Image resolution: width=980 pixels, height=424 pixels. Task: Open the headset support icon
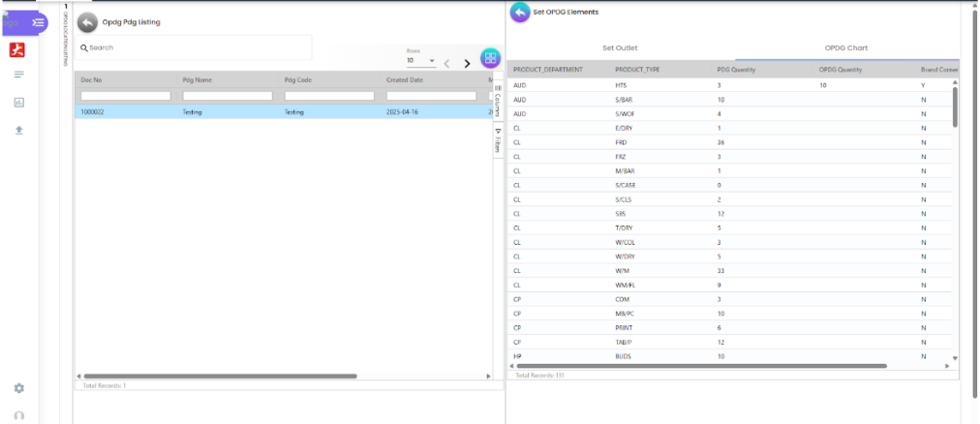click(x=18, y=415)
